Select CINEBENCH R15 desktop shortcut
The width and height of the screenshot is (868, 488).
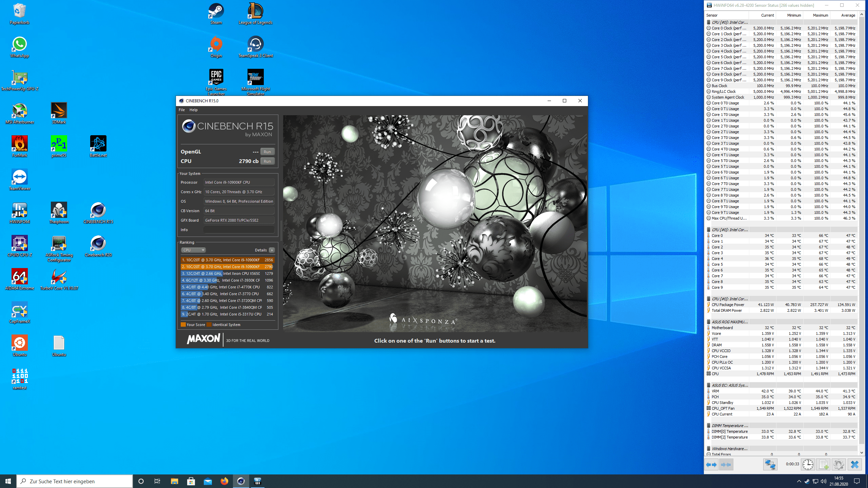[x=98, y=213]
